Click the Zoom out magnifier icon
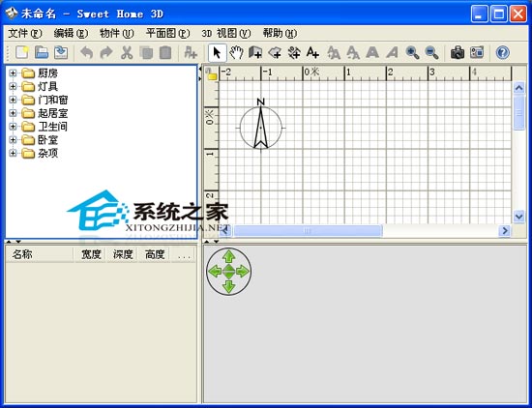Viewport: 532px width, 408px height. (x=432, y=52)
